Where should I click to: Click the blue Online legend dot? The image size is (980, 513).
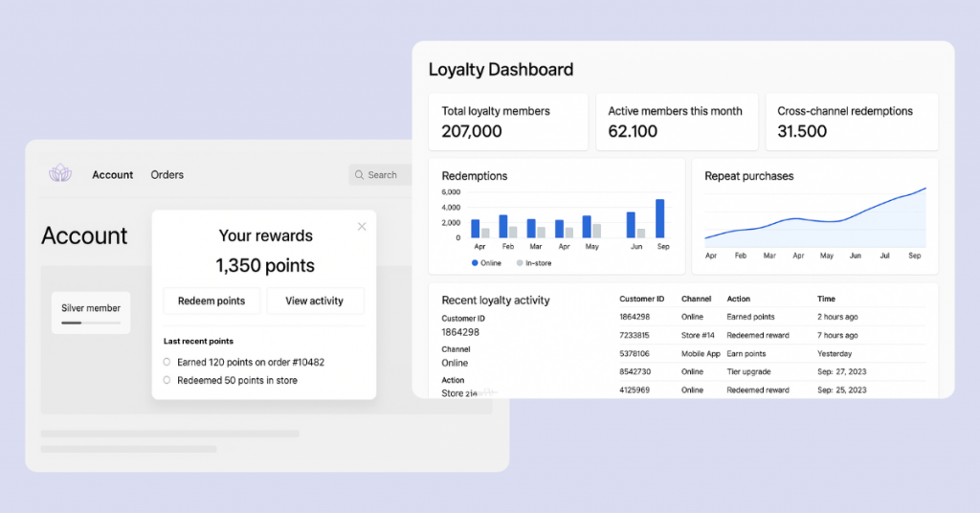click(474, 263)
